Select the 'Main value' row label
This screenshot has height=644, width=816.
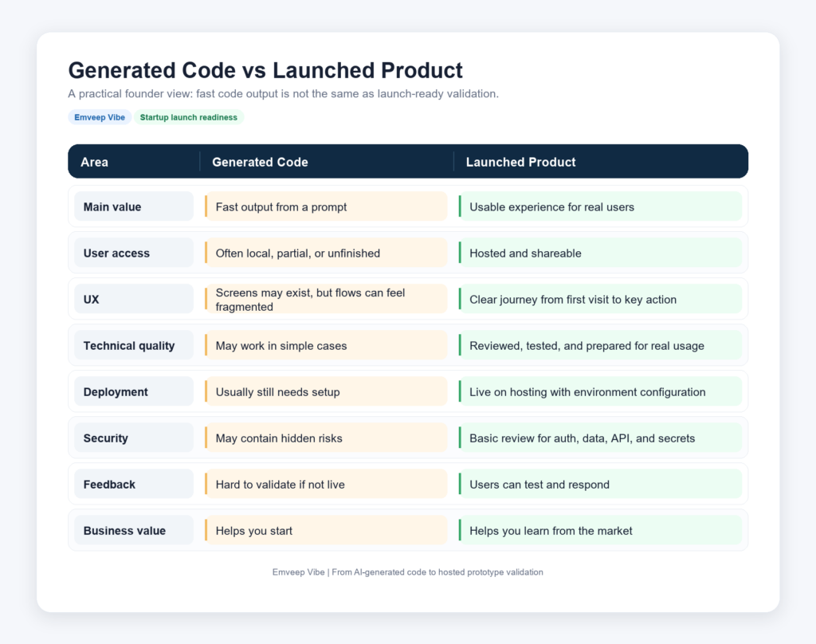click(134, 206)
